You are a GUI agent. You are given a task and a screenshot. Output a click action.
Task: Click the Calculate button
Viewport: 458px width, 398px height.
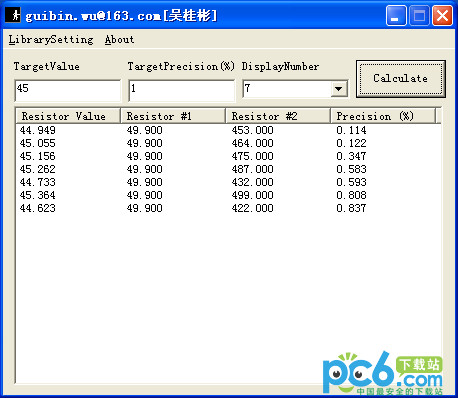pyautogui.click(x=401, y=79)
